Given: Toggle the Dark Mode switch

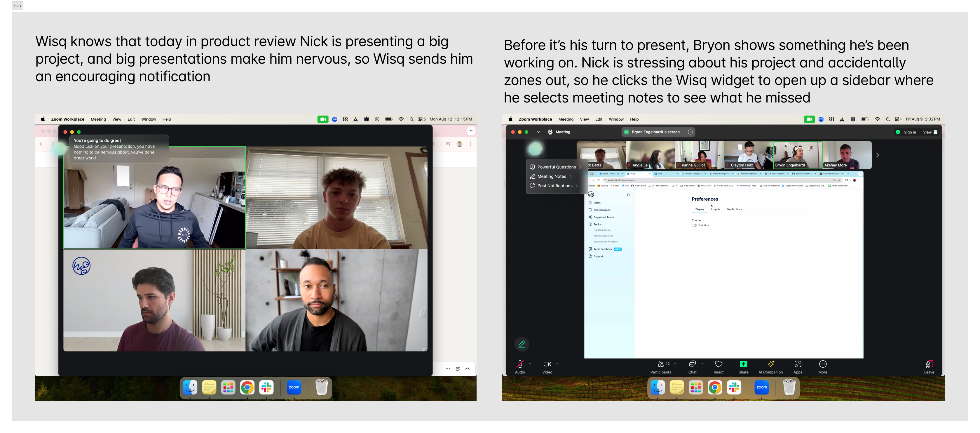Looking at the screenshot, I should (x=694, y=225).
